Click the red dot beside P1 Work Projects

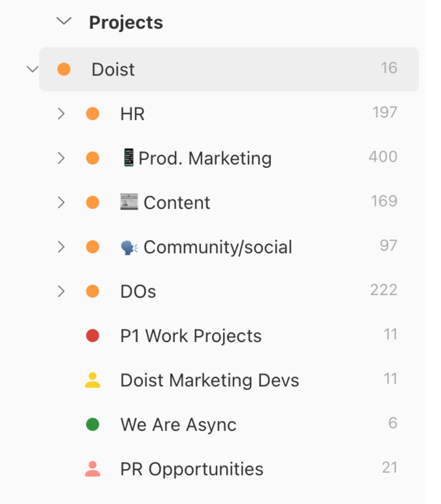pos(93,336)
